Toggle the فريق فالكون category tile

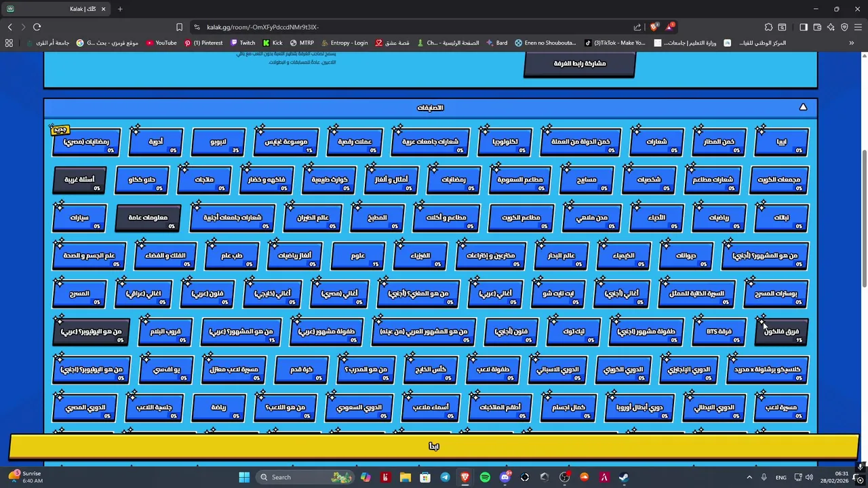pos(781,332)
